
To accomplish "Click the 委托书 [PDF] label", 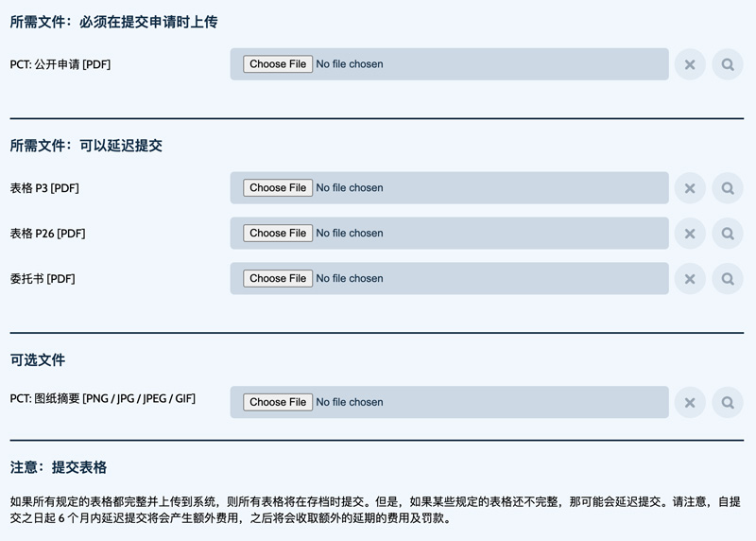I will (x=43, y=278).
